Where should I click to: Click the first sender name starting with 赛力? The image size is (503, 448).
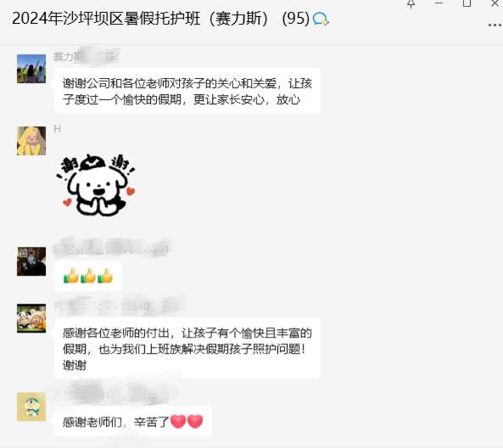coord(87,57)
